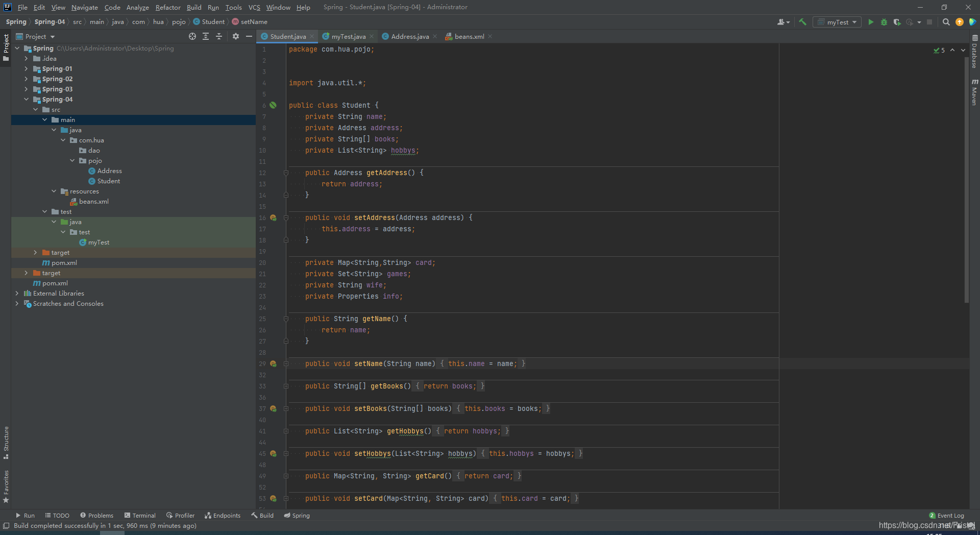This screenshot has width=980, height=535.
Task: Run with Coverage using the shield icon
Action: [897, 22]
